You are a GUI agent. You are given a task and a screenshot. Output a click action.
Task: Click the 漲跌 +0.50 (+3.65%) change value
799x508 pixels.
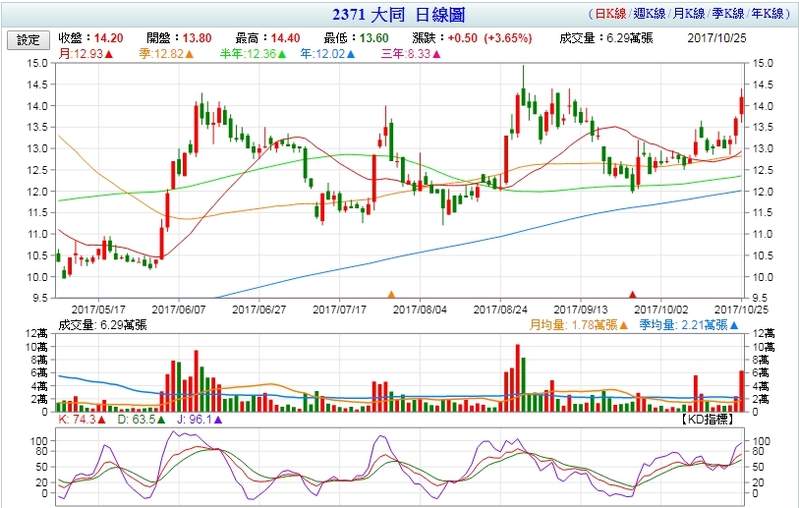pos(472,38)
